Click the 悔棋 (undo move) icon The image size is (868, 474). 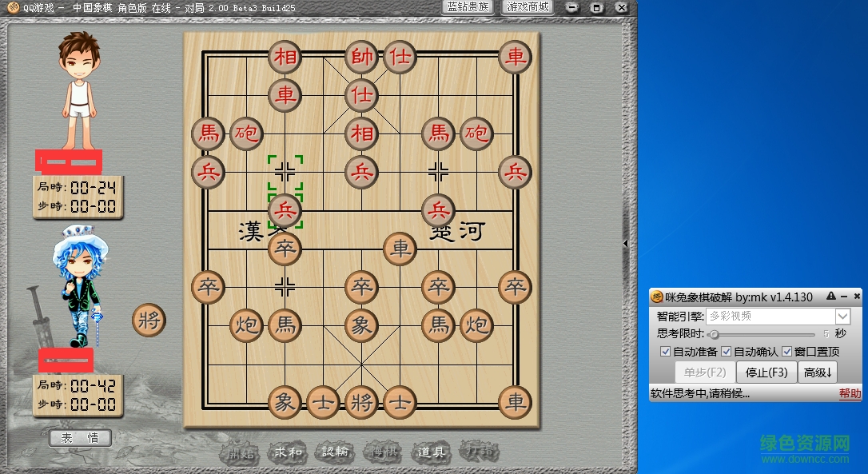point(383,451)
